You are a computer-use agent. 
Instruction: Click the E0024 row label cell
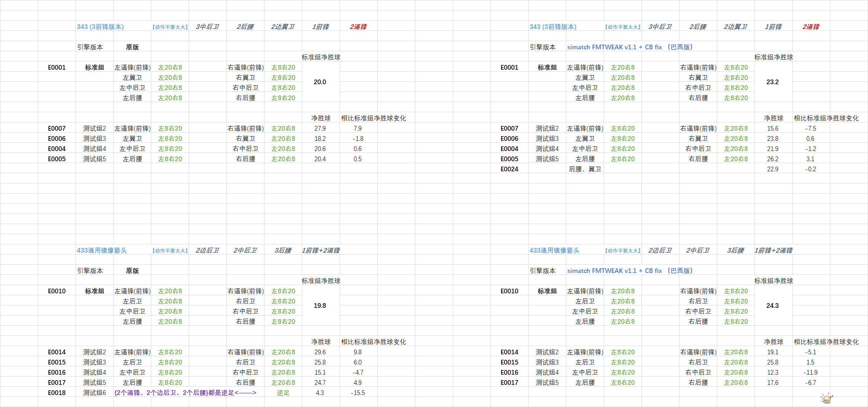coord(509,169)
